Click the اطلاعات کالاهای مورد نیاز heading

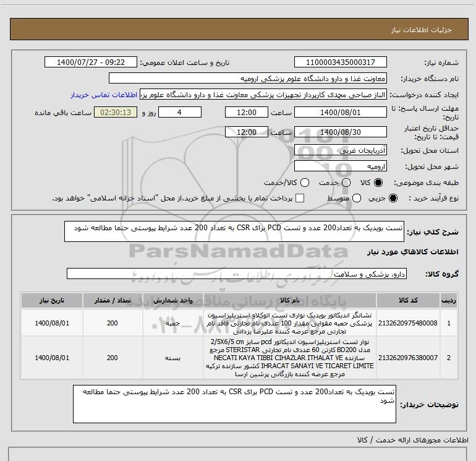(412, 252)
